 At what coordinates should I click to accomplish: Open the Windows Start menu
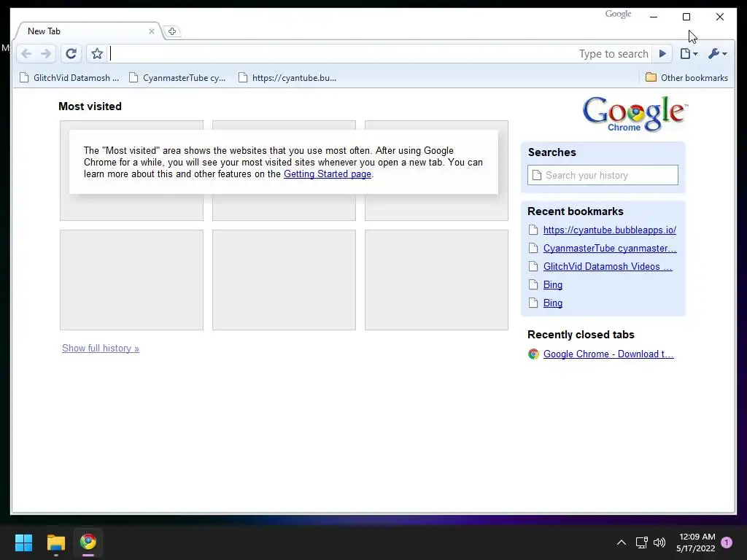coord(23,542)
